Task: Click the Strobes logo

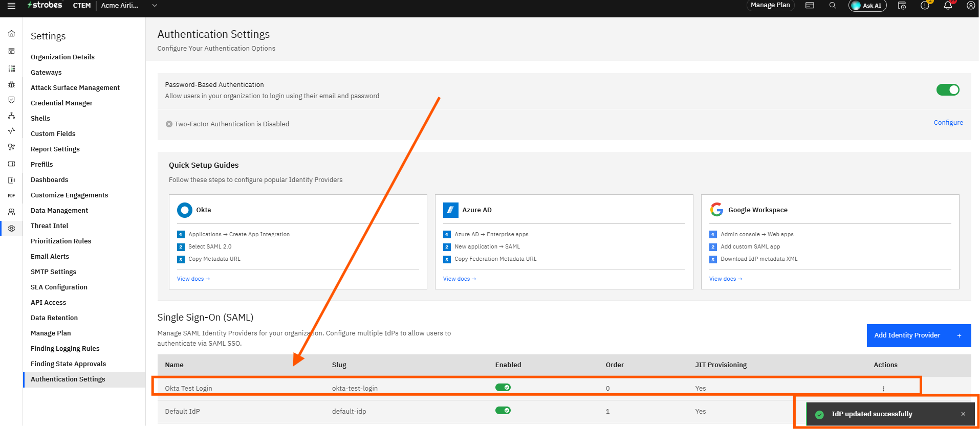Action: pyautogui.click(x=45, y=5)
